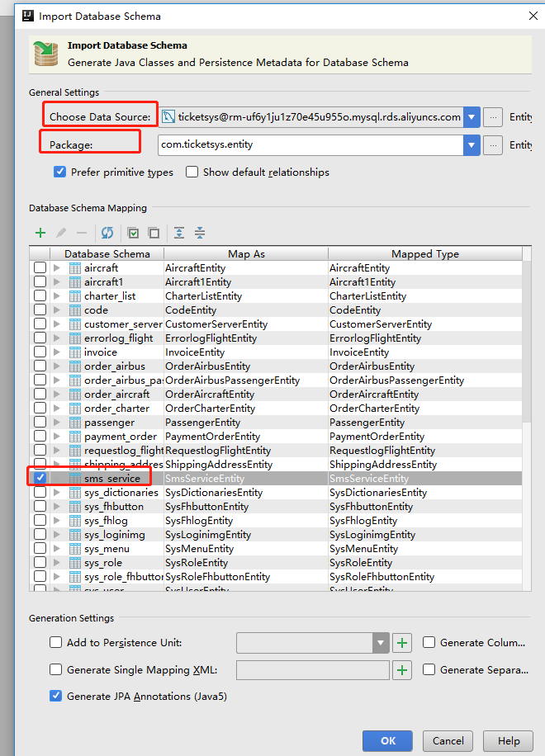This screenshot has height=756, width=545.
Task: Toggle Generate JPA Annotations (Java5) checkbox
Action: click(x=56, y=696)
